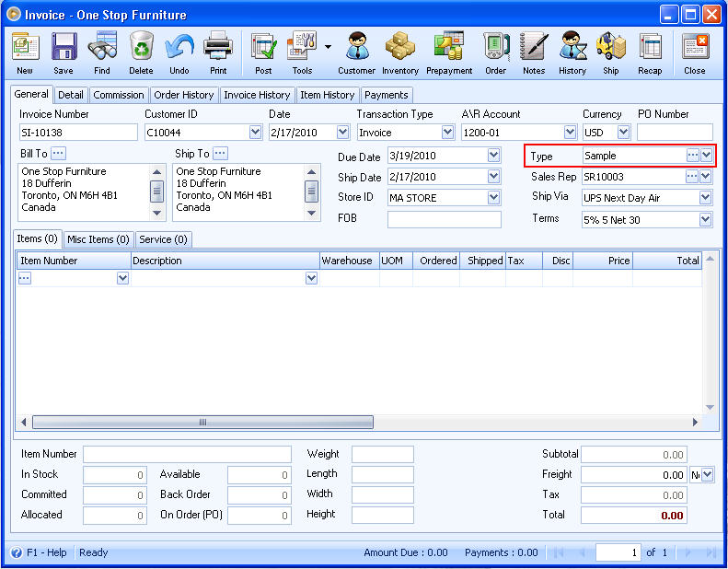Click the F1 Help question mark icon
The image size is (728, 569).
point(17,552)
